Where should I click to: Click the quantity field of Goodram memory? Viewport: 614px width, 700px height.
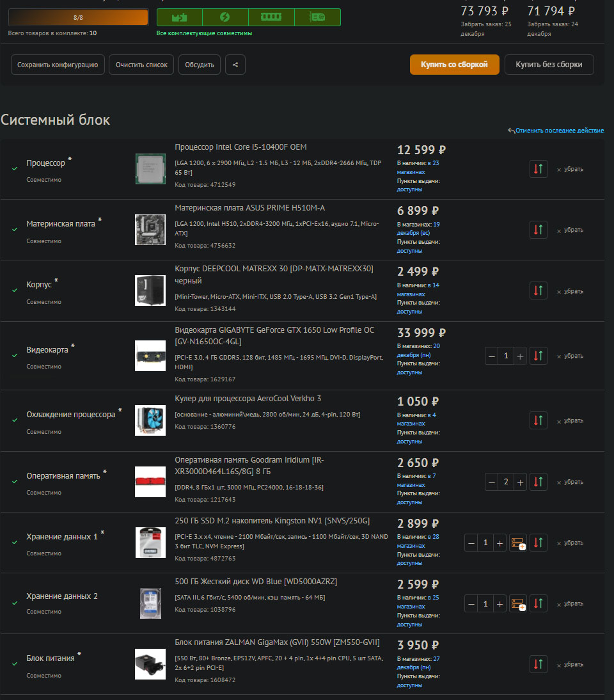coord(506,482)
